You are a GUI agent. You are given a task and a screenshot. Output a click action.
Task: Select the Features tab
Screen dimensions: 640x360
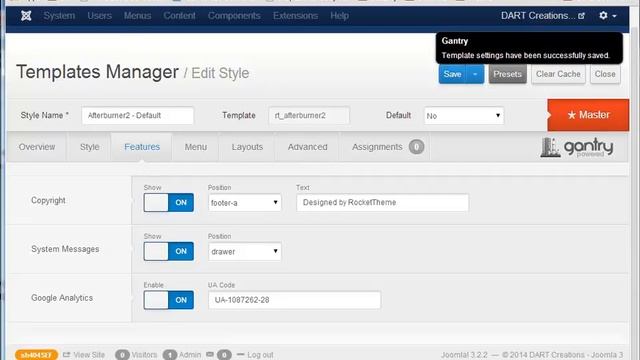(x=142, y=147)
